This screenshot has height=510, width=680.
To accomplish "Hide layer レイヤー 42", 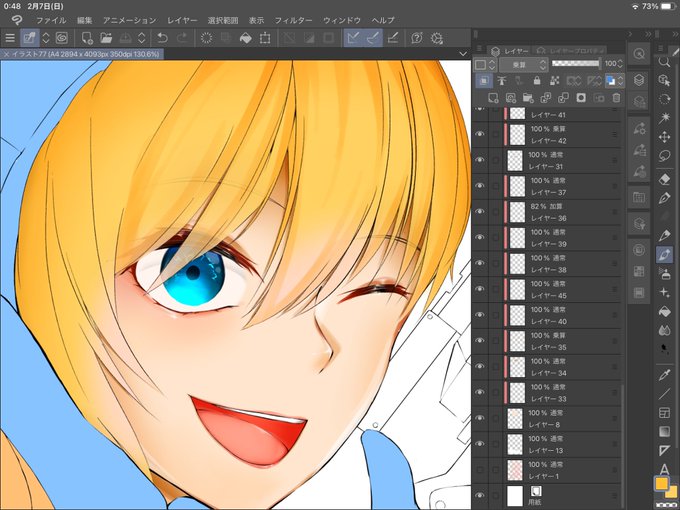I will [x=479, y=134].
